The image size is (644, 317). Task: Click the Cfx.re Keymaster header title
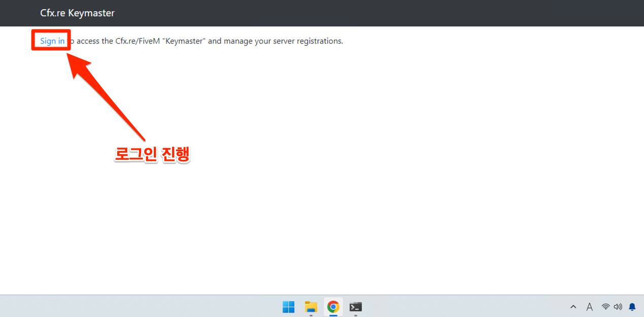(x=77, y=13)
